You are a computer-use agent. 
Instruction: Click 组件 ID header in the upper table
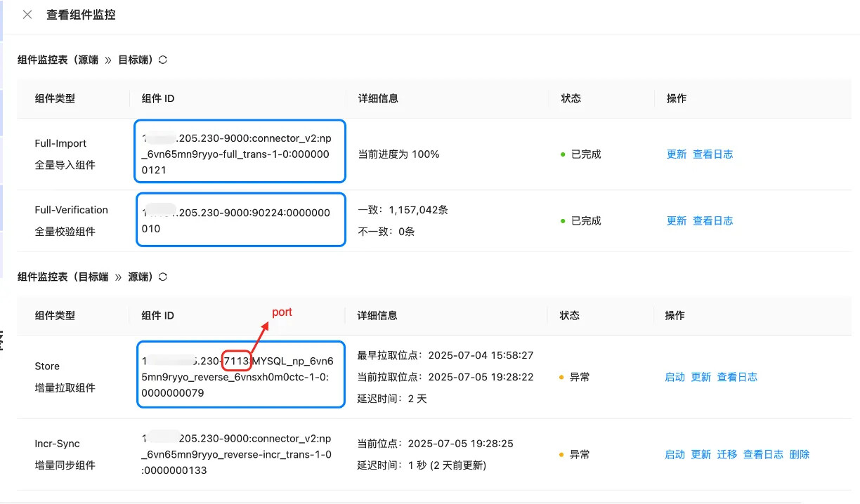pos(158,98)
